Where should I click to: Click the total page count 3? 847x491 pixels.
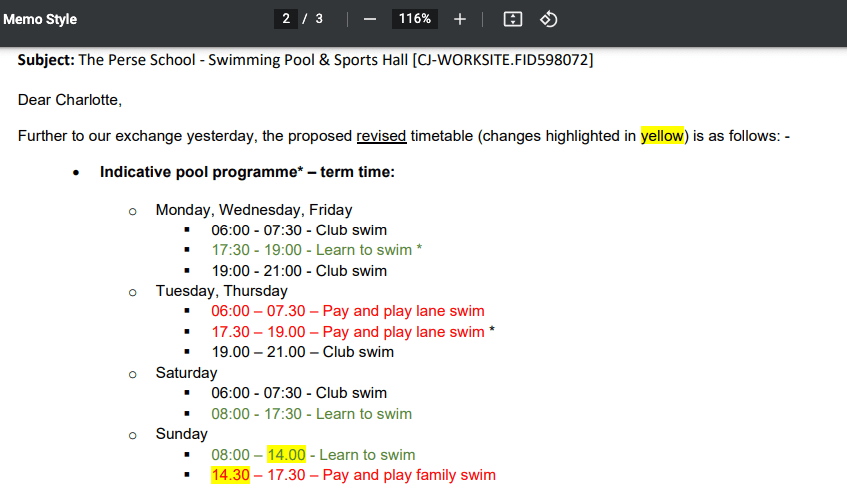click(x=319, y=19)
